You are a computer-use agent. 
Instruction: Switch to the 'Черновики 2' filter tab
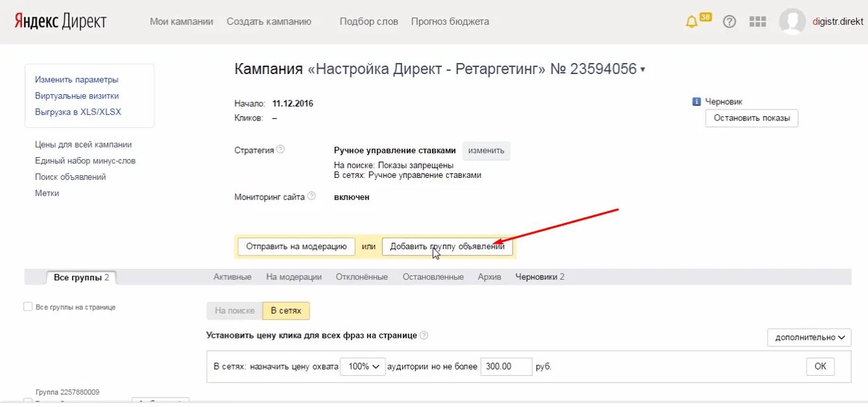click(x=540, y=277)
